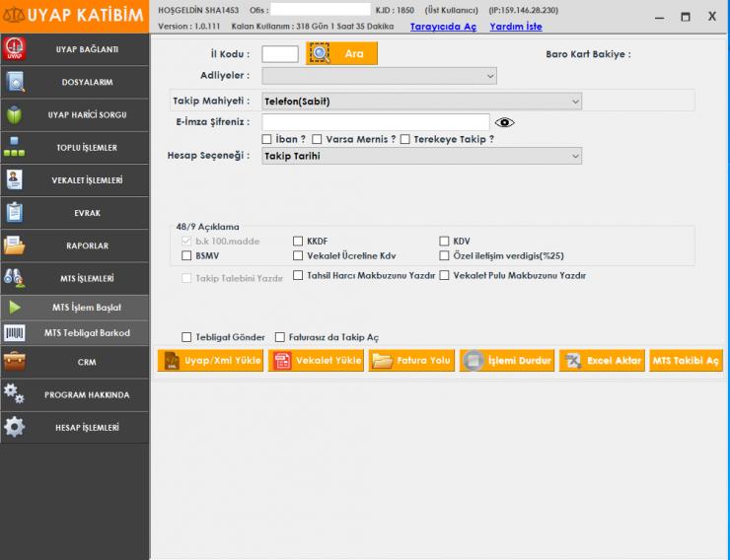The width and height of the screenshot is (730, 560).
Task: Open the RAPORLAR section
Action: coord(75,245)
